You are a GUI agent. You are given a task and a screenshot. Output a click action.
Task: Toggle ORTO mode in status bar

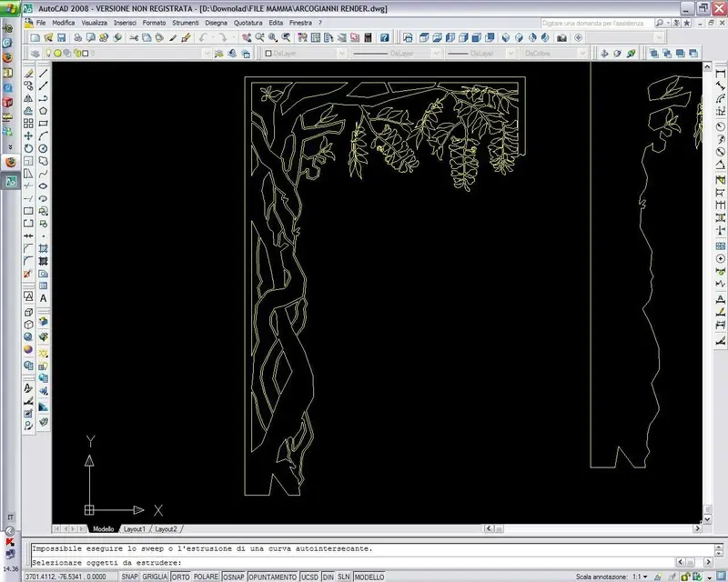pyautogui.click(x=180, y=577)
